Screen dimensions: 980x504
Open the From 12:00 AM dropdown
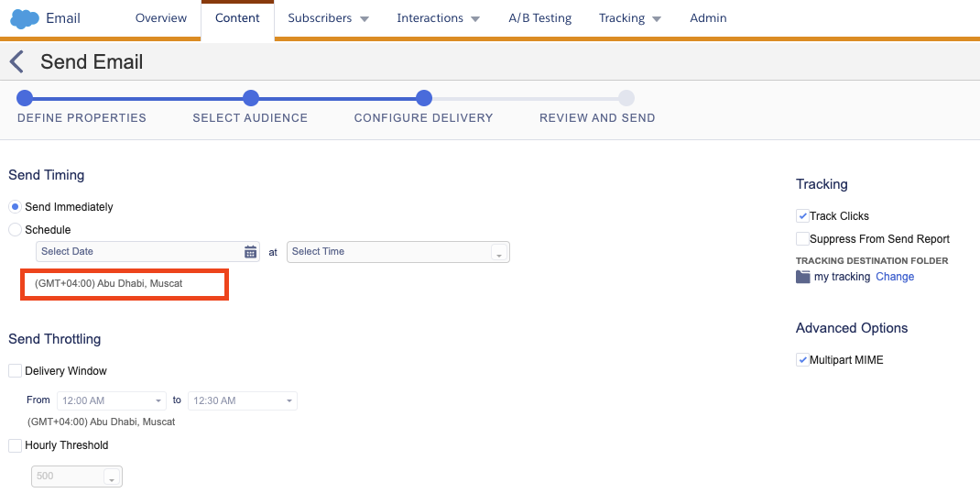[112, 400]
